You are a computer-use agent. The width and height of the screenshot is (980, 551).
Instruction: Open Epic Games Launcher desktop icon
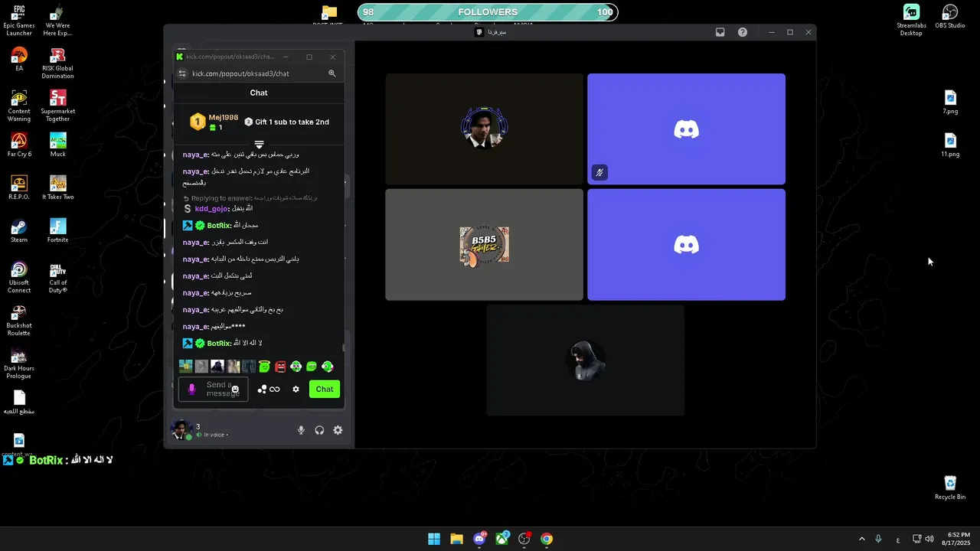point(19,21)
